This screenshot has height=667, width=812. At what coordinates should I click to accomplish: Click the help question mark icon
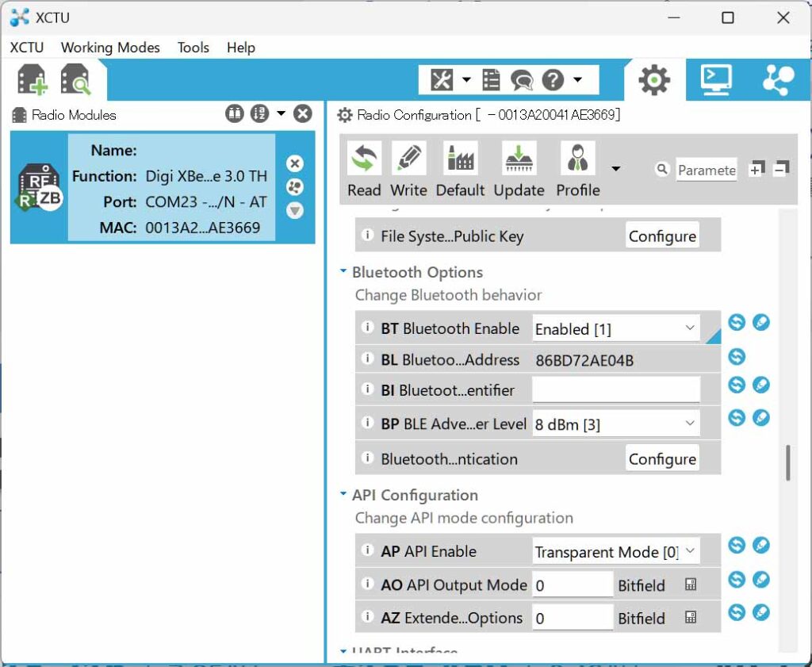553,80
